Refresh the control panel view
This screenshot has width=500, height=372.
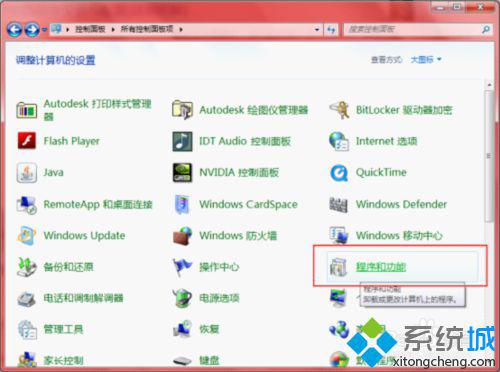[331, 30]
